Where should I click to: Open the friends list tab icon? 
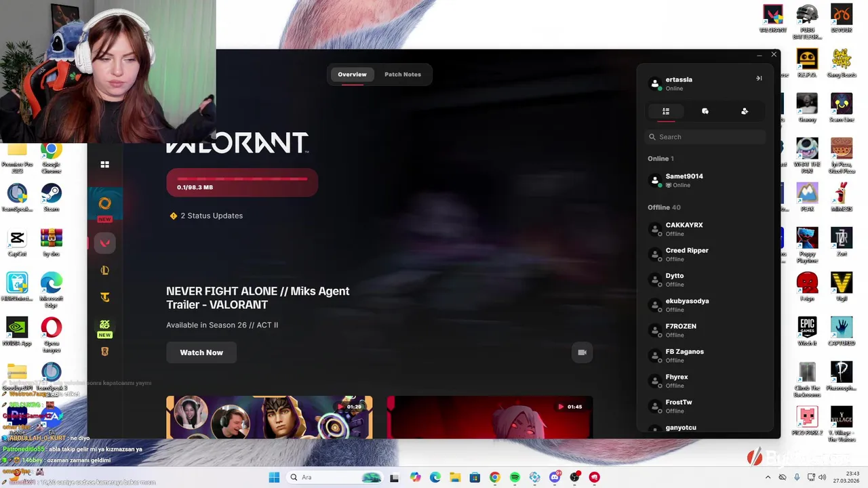666,111
